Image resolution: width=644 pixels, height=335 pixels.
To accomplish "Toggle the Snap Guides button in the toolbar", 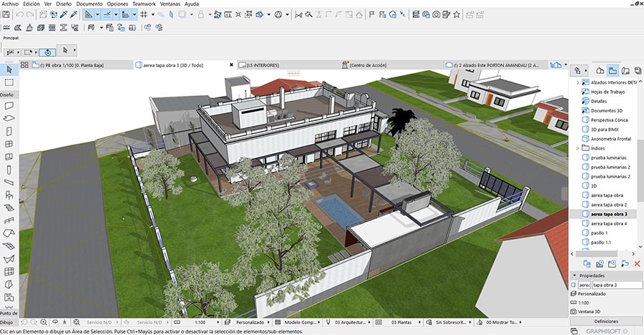I will [x=108, y=14].
